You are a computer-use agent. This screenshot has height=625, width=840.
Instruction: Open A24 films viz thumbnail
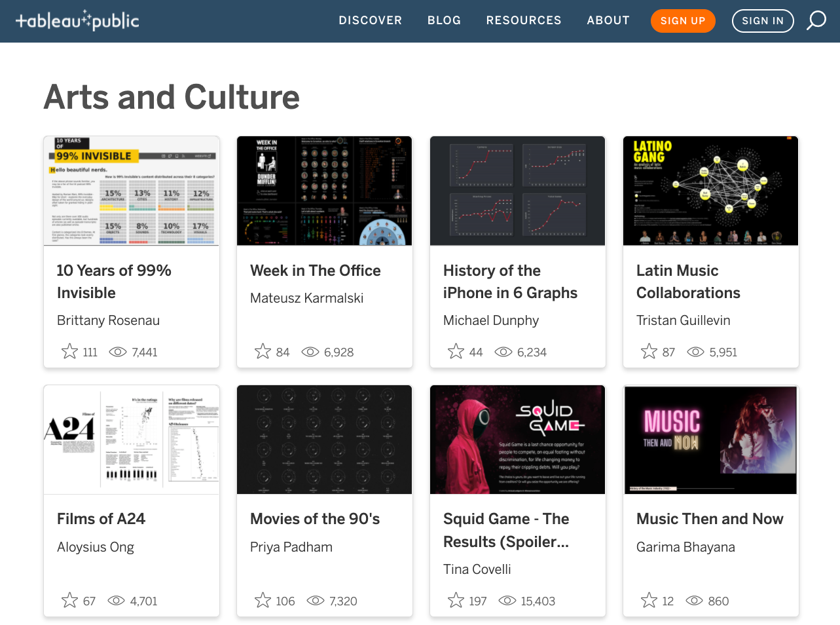point(132,440)
